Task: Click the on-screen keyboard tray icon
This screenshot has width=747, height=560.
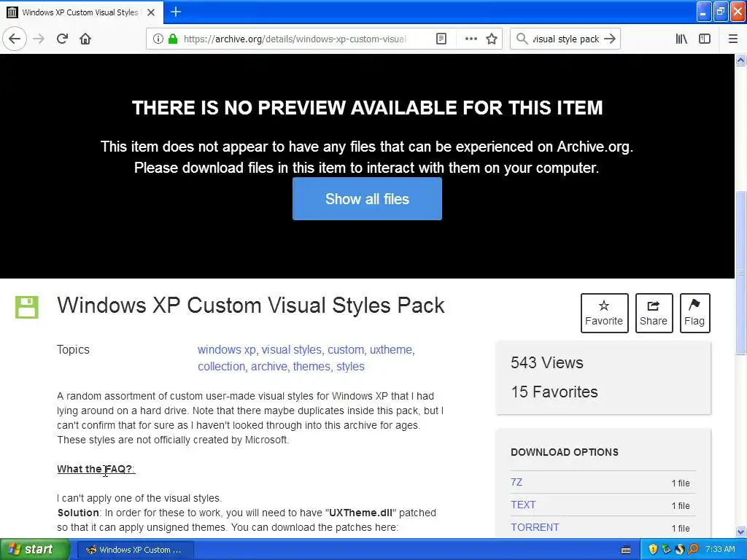Action: pos(626,550)
